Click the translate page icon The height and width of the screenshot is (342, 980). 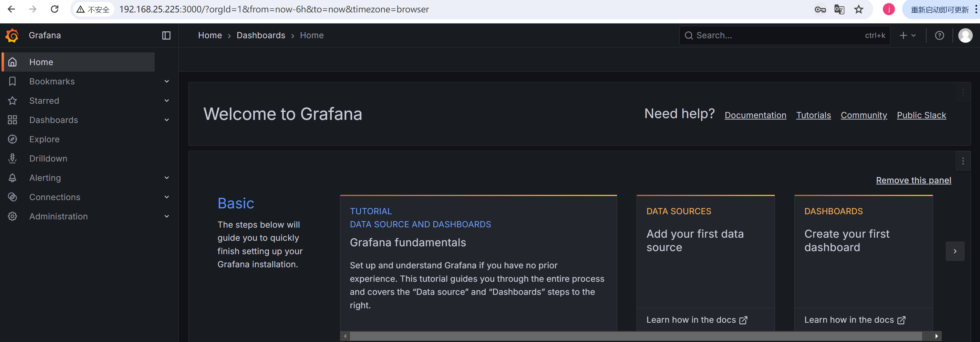click(839, 10)
